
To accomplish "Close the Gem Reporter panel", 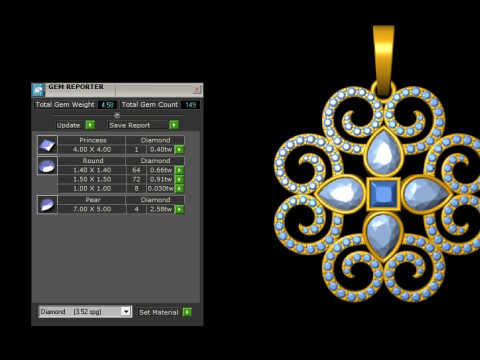I will coord(197,89).
